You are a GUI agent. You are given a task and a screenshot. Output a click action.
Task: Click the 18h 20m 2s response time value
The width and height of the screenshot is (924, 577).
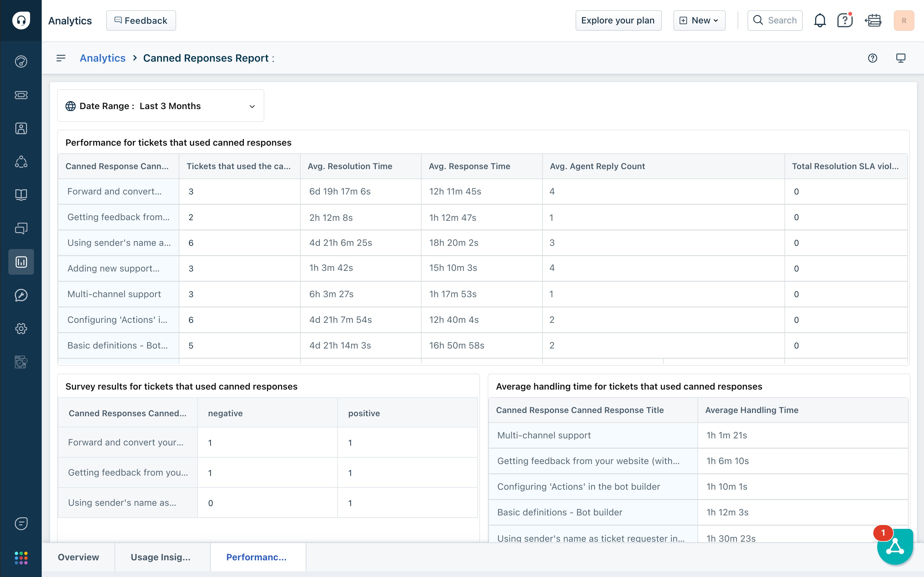(454, 243)
